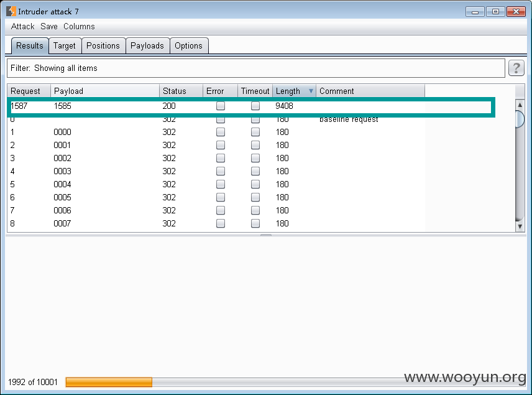
Task: Click the results scrollbar up arrow
Action: coord(520,105)
